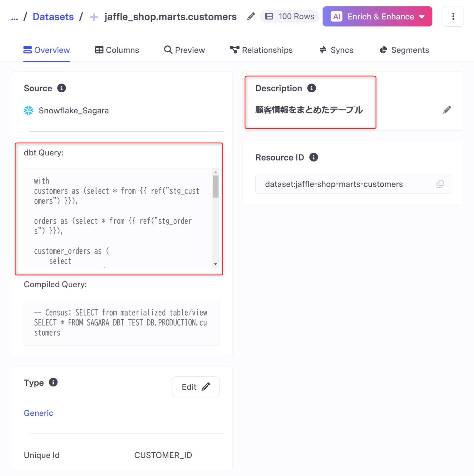Click the Snowflake_Sagara source icon

[x=28, y=110]
